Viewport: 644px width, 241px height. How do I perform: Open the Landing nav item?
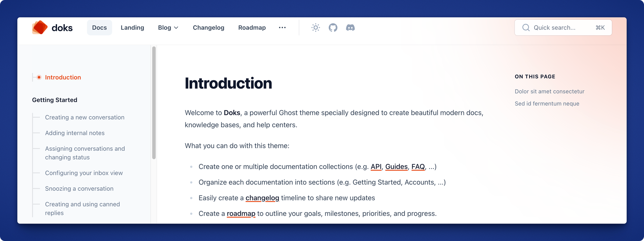click(132, 27)
